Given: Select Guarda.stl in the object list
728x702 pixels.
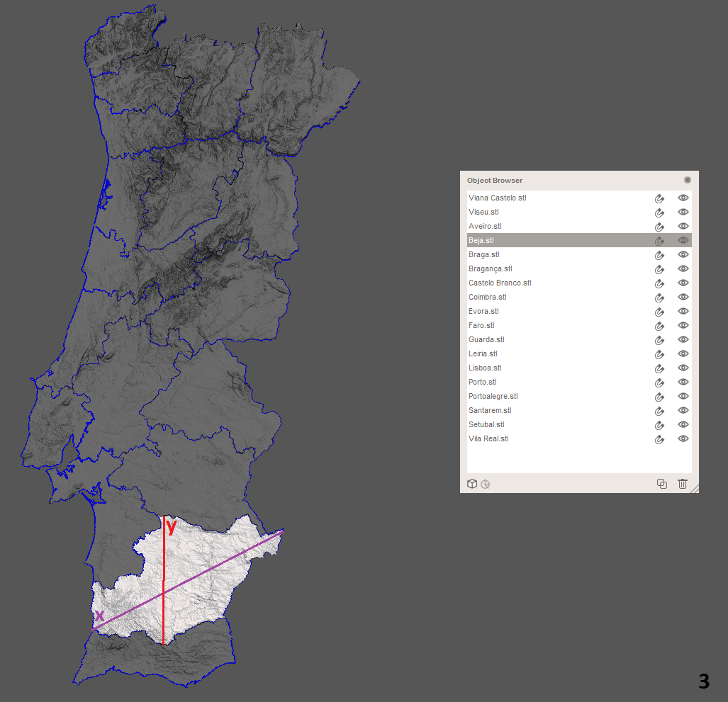Looking at the screenshot, I should (x=486, y=339).
